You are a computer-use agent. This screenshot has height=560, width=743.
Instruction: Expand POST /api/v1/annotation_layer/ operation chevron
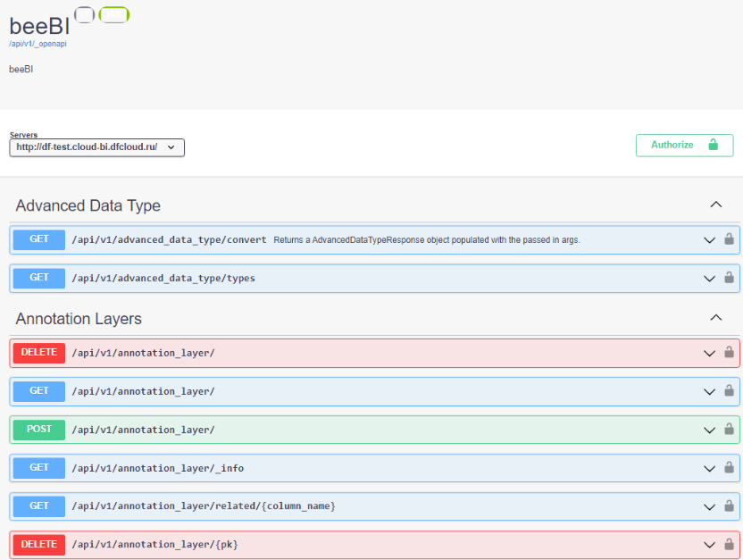pos(709,430)
